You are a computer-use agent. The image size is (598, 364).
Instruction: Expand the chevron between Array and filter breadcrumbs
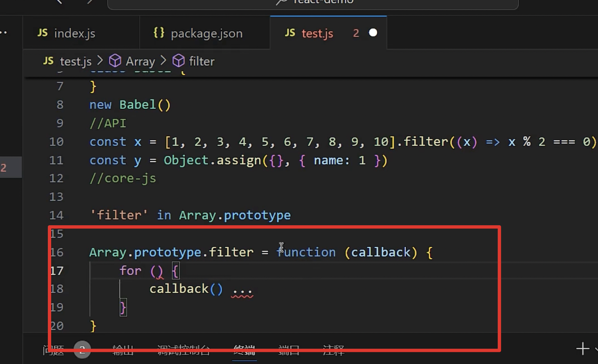(163, 61)
